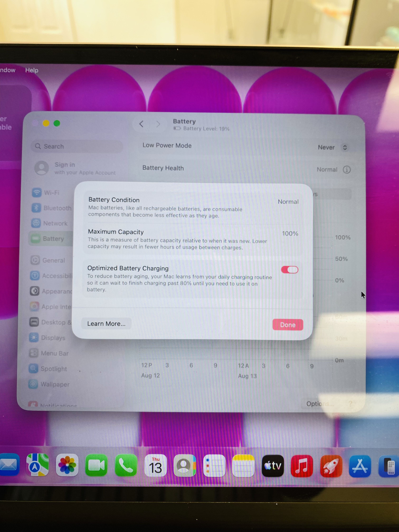This screenshot has width=399, height=532.
Task: Click the 'Low Power Mode' row label
Action: [x=167, y=146]
